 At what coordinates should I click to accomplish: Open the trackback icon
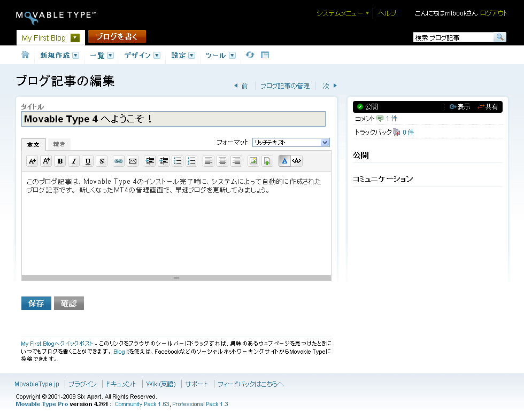click(396, 132)
